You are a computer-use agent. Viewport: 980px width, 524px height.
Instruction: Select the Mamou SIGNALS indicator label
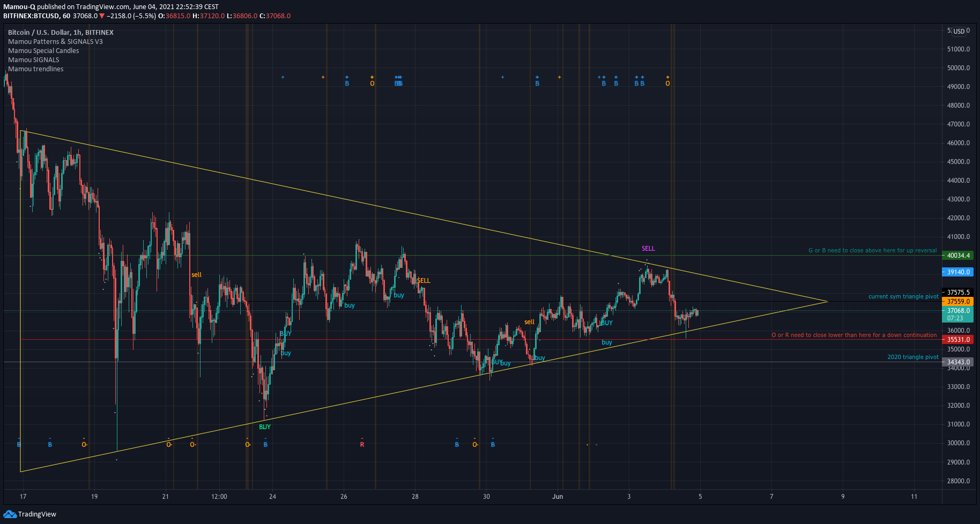pyautogui.click(x=33, y=59)
